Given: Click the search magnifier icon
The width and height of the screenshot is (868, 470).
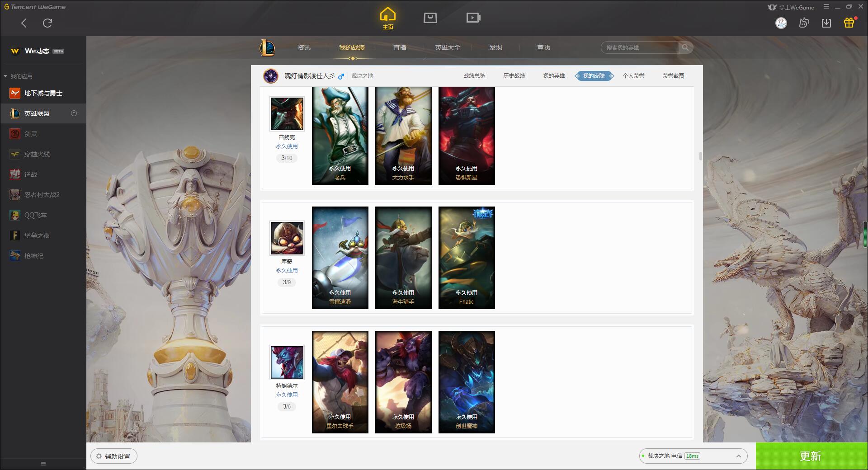Looking at the screenshot, I should click(x=685, y=47).
